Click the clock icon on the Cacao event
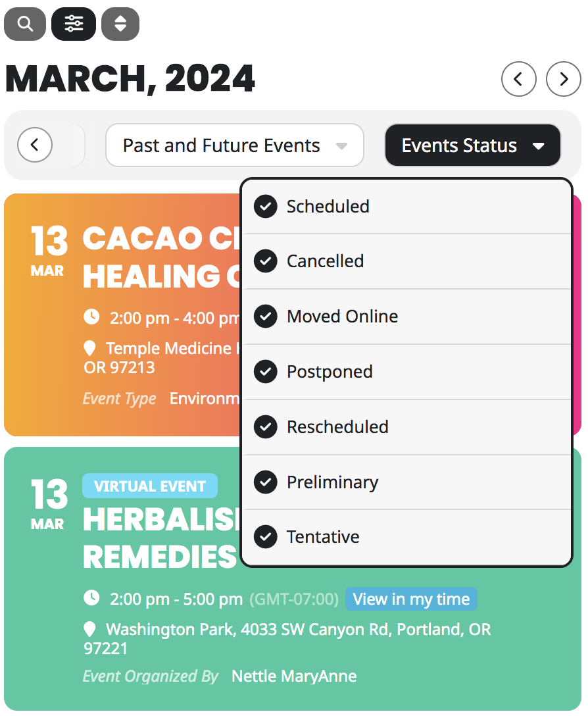588x716 pixels. [x=91, y=317]
